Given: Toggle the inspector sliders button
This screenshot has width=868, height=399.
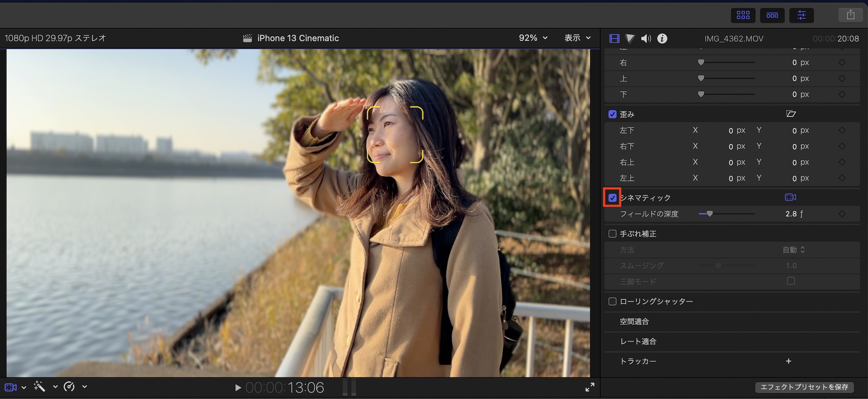Looking at the screenshot, I should click(x=801, y=15).
